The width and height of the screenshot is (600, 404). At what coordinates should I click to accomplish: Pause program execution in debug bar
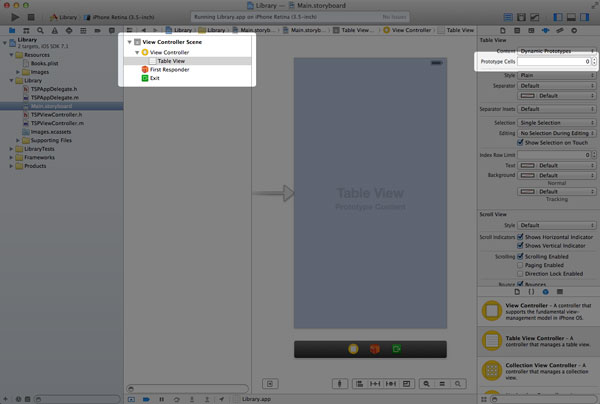tap(161, 399)
